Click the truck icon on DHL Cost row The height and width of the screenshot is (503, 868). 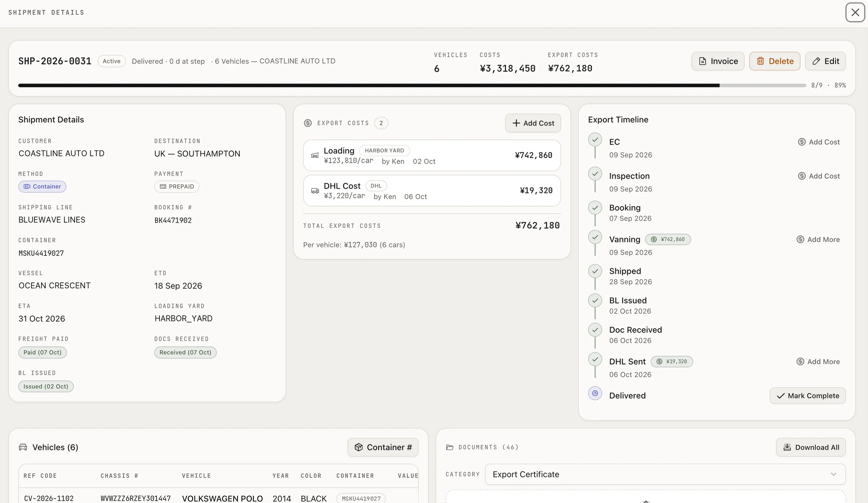point(315,191)
